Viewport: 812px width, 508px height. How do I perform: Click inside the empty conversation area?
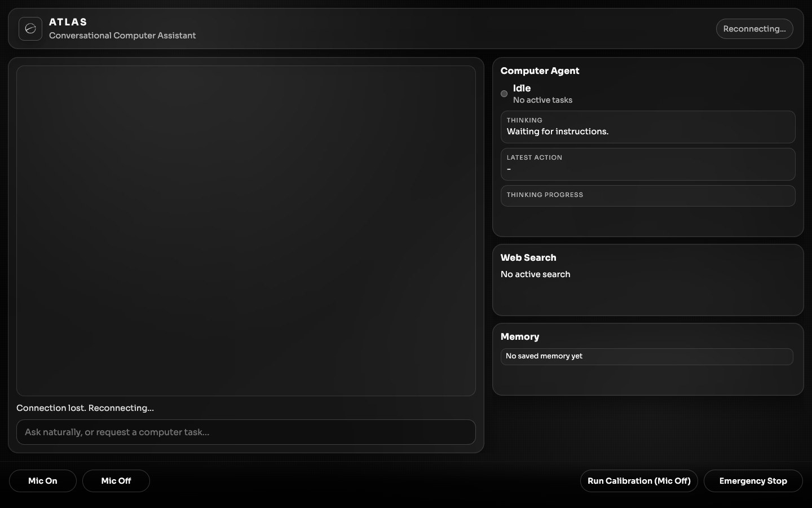pos(246,231)
